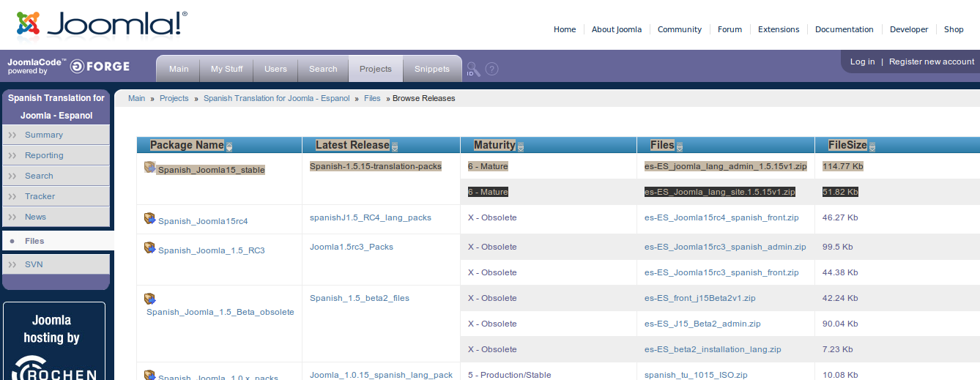Click Spanish Translation for Joomla breadcrumb
Viewport: 980px width, 380px height.
coord(277,98)
